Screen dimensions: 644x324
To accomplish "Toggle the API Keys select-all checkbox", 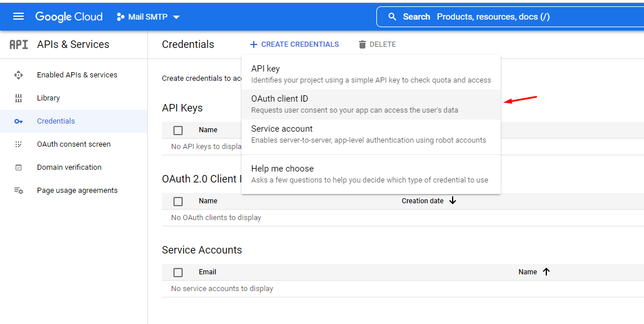I will (x=178, y=131).
